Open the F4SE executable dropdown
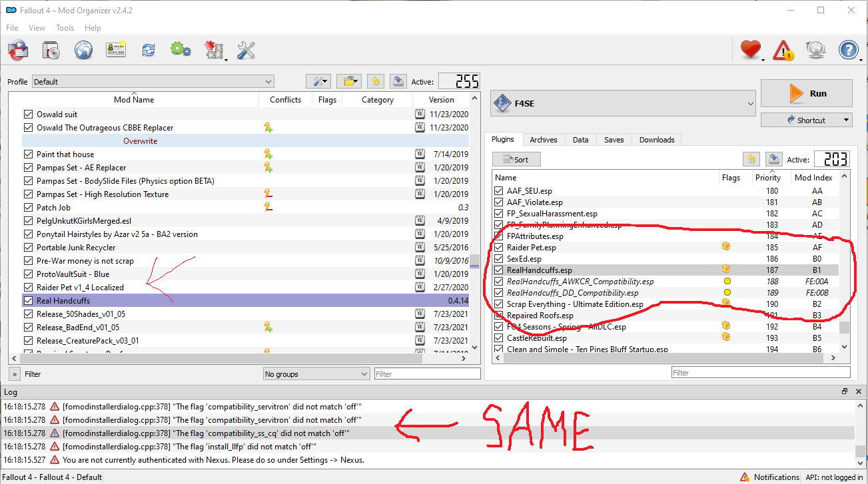The image size is (868, 484). (x=623, y=104)
